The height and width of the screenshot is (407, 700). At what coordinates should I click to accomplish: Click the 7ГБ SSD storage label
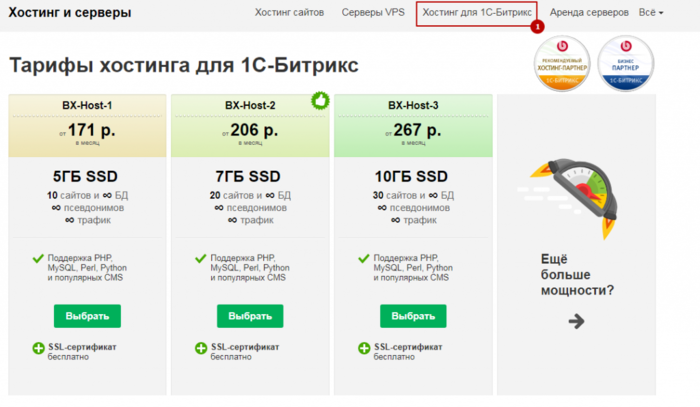click(x=248, y=176)
